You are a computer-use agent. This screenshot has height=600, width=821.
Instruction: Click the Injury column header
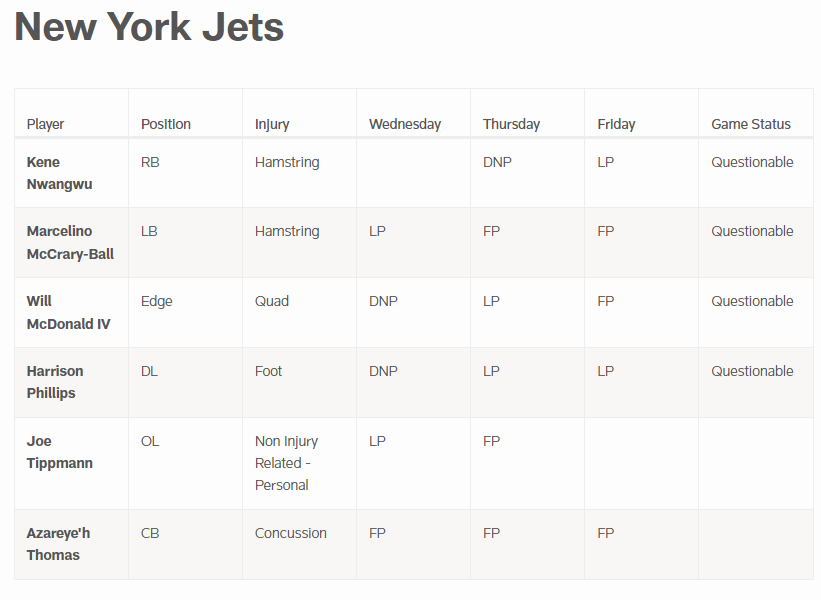click(x=272, y=124)
